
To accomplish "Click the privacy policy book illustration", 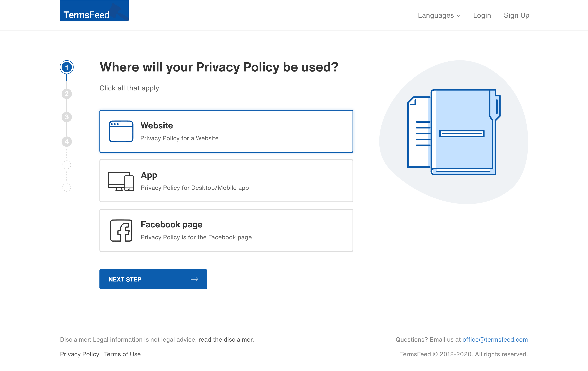I will [x=454, y=132].
